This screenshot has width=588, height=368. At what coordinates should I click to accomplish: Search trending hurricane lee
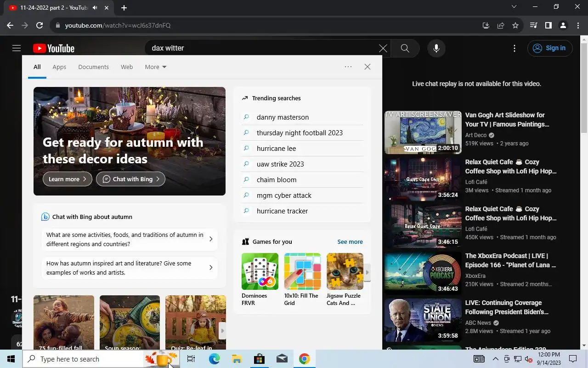point(303,149)
